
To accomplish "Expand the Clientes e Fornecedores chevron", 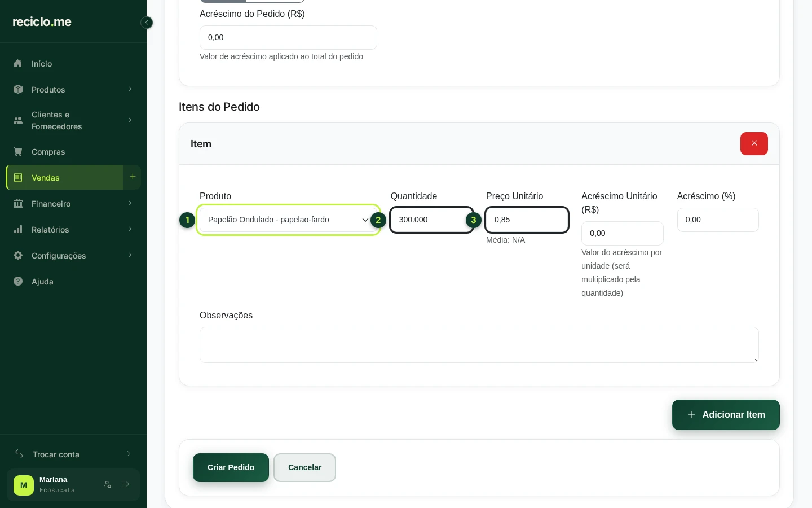I will tap(130, 120).
